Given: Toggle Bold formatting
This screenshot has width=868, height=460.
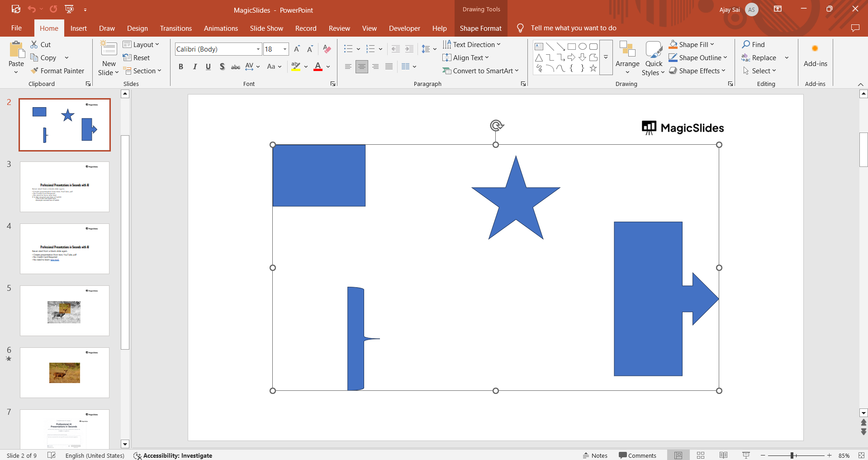Looking at the screenshot, I should click(x=181, y=67).
